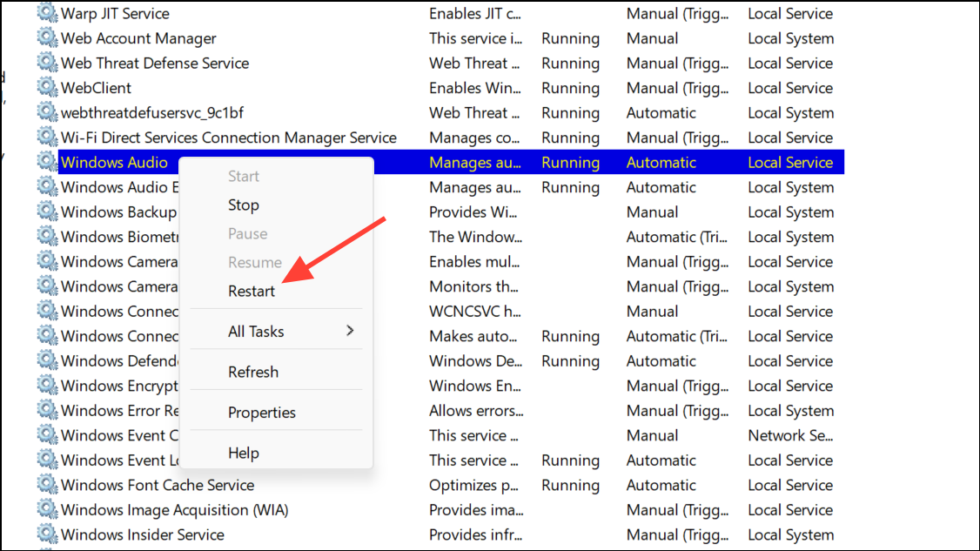Image resolution: width=980 pixels, height=551 pixels.
Task: Click the Windows Audio service gear icon
Action: (46, 163)
